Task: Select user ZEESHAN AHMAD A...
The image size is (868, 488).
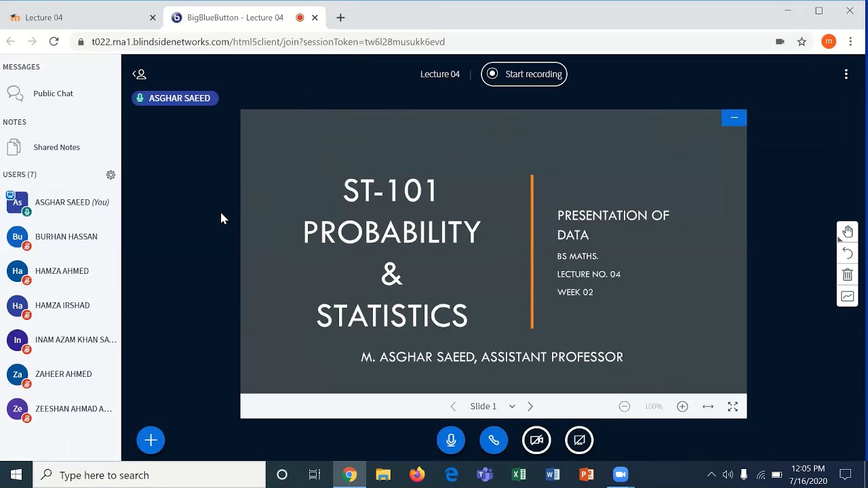Action: 60,409
